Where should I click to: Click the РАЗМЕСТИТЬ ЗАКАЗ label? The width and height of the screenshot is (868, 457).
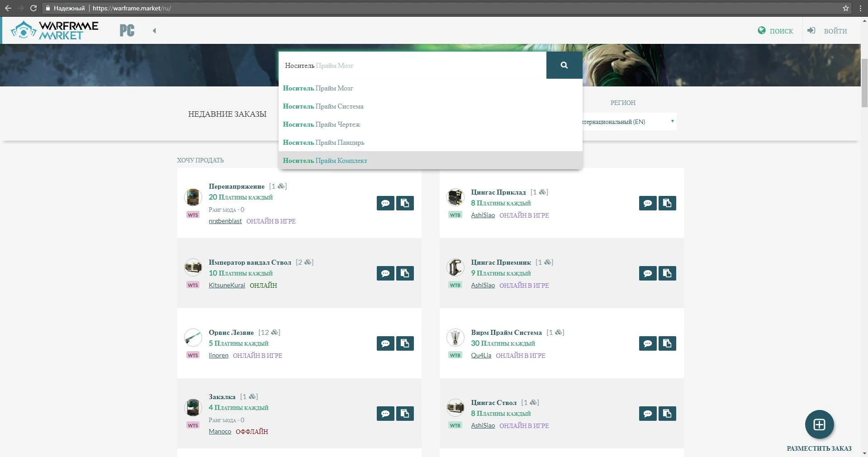819,448
